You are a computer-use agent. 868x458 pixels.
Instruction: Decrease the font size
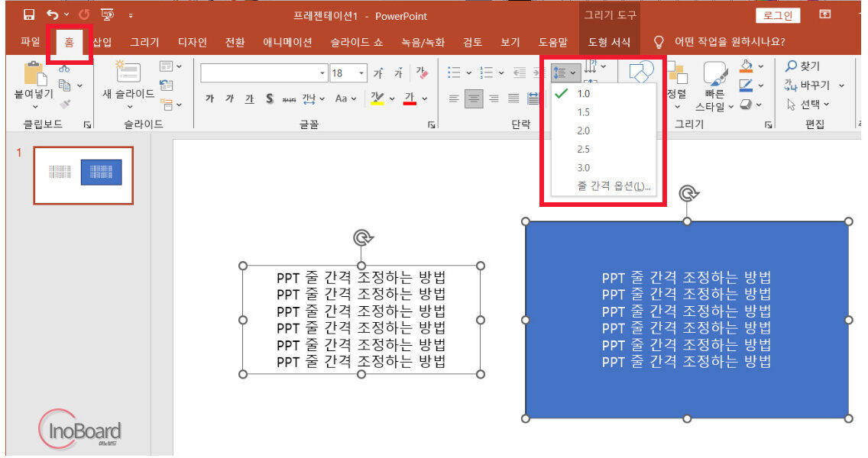(x=398, y=73)
